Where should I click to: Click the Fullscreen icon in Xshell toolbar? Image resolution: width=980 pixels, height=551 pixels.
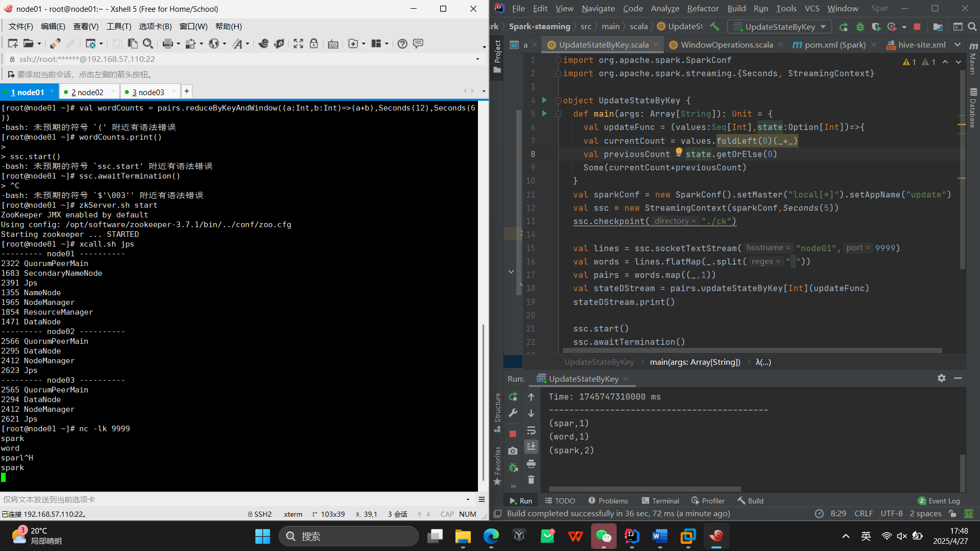coord(298,43)
